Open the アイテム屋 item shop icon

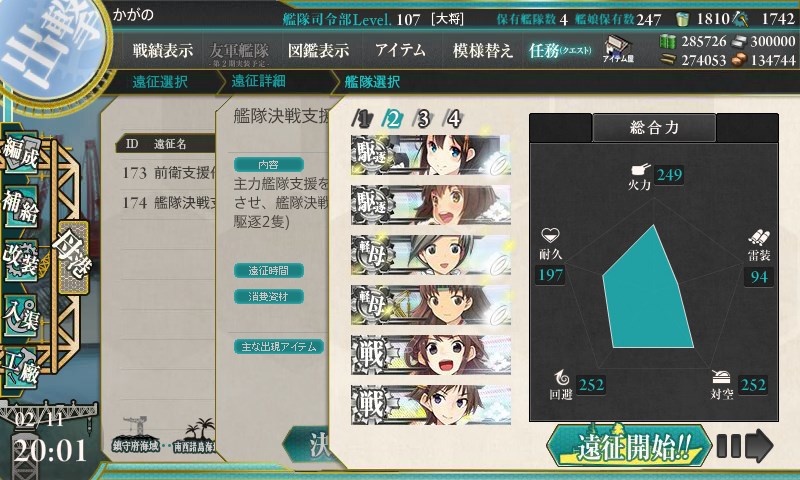coord(618,49)
